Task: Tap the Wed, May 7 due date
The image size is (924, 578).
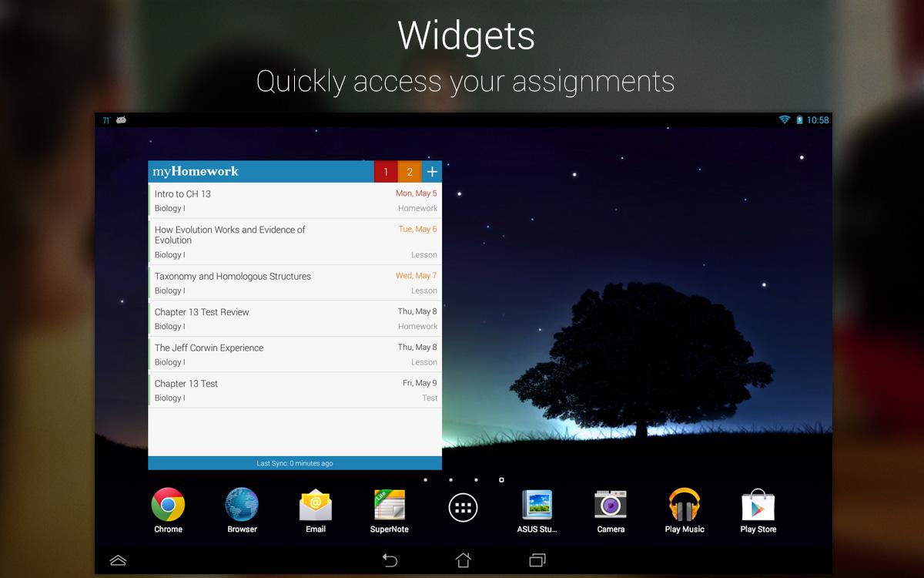Action: pyautogui.click(x=417, y=275)
